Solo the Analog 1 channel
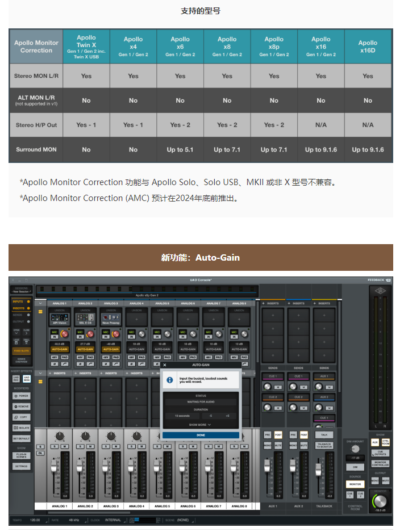The image size is (404, 532). (55, 446)
